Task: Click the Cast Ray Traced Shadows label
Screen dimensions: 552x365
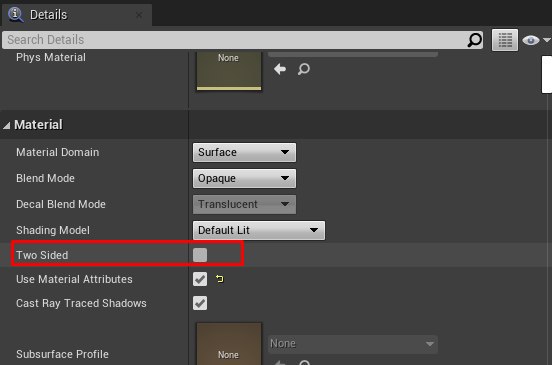Action: point(81,303)
